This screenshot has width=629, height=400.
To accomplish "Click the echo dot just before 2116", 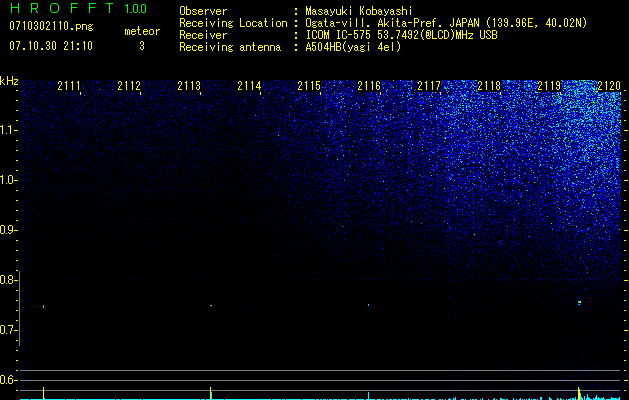I will (368, 305).
